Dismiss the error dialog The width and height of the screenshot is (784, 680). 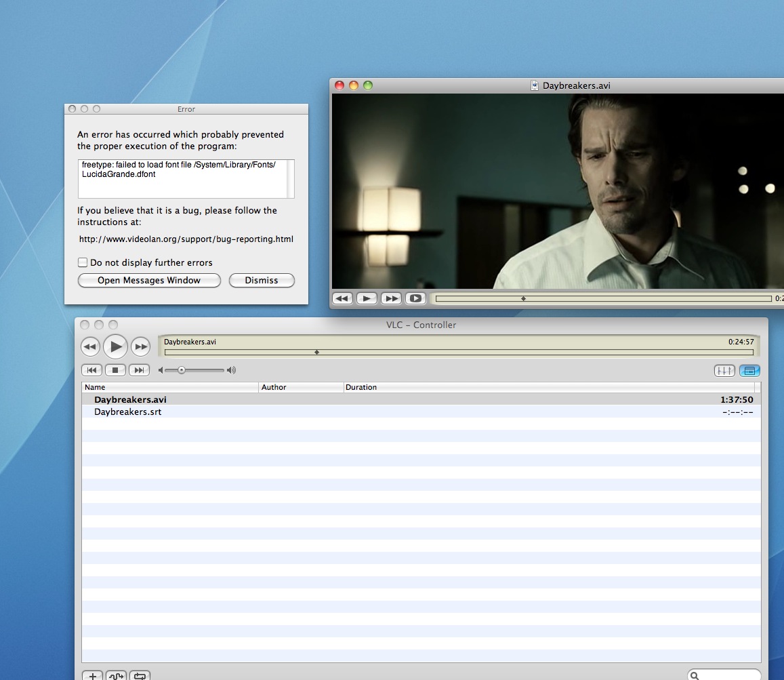[x=262, y=280]
